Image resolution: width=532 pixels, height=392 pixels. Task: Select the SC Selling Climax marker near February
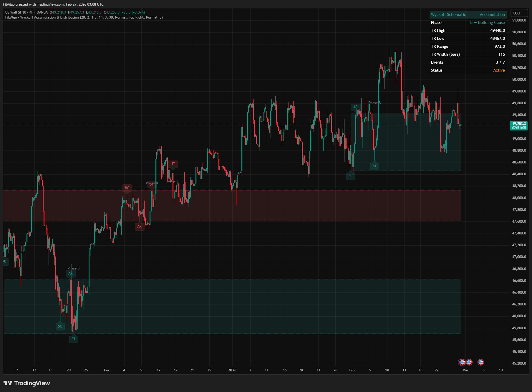click(350, 176)
